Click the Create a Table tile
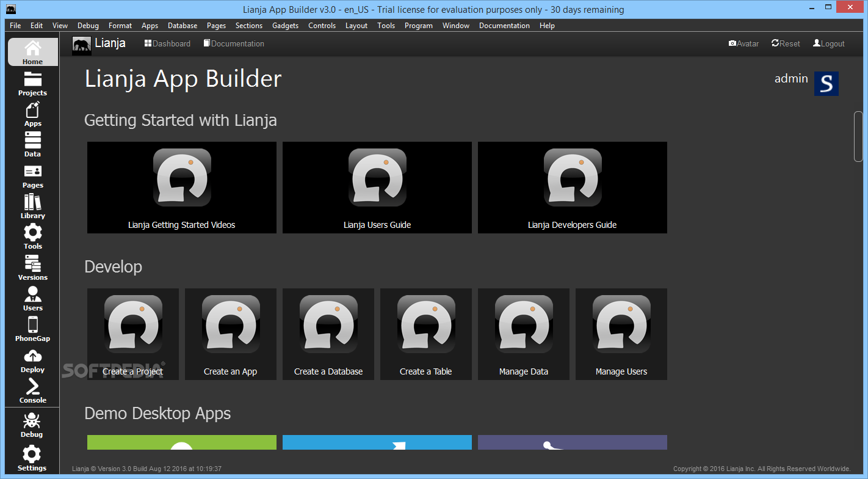Screen dimensions: 868x479 (x=426, y=334)
